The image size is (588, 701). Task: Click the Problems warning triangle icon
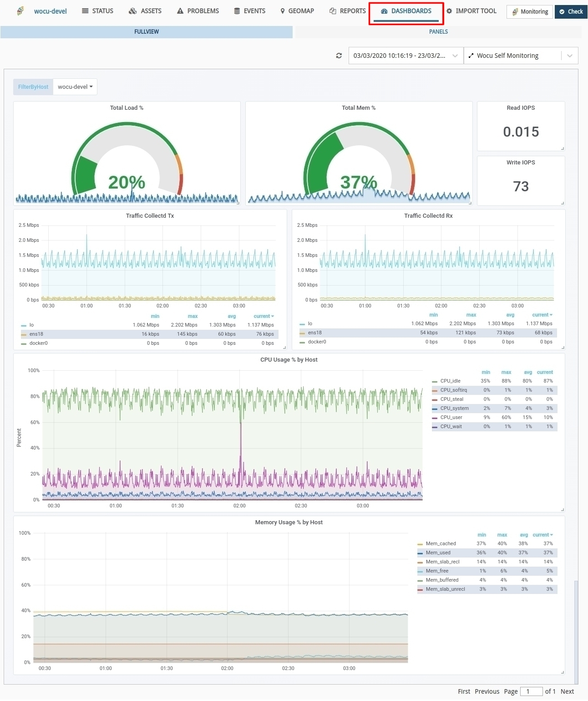pyautogui.click(x=180, y=11)
